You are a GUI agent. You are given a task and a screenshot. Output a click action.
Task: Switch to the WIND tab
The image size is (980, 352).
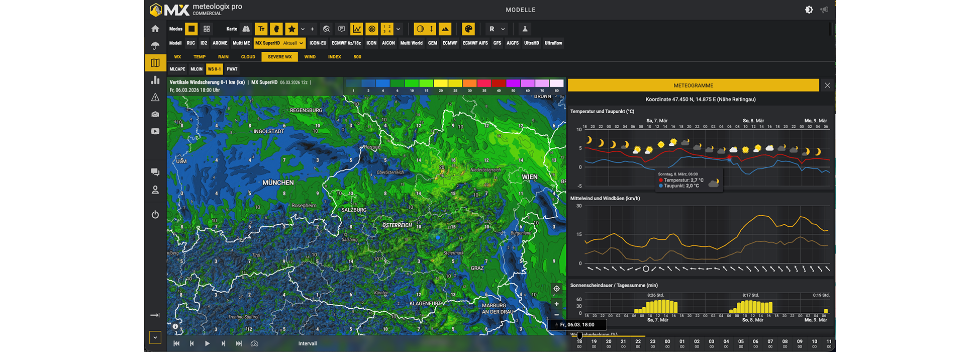tap(310, 57)
